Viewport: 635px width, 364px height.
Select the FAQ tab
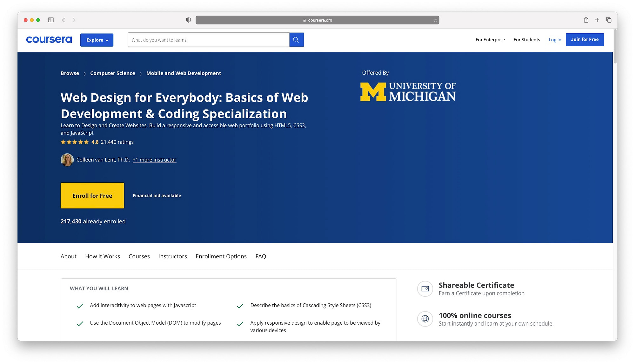click(x=261, y=256)
